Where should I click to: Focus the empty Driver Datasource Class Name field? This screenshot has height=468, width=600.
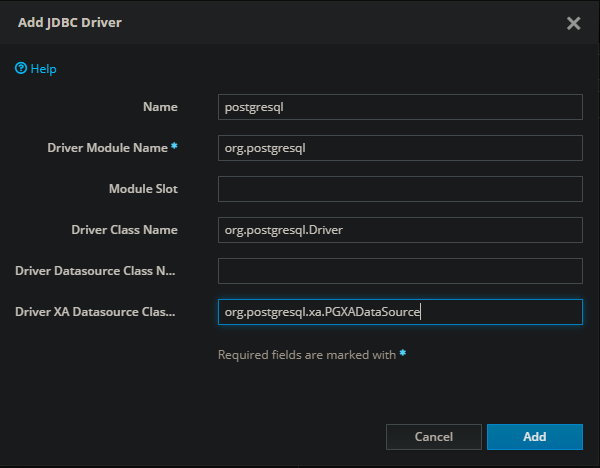[x=400, y=271]
